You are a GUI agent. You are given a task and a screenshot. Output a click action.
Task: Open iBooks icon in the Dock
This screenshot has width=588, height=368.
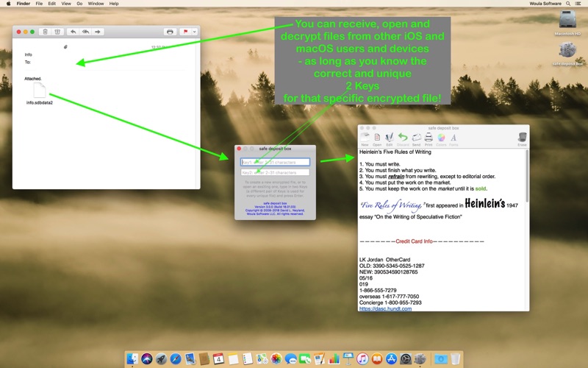pos(377,359)
